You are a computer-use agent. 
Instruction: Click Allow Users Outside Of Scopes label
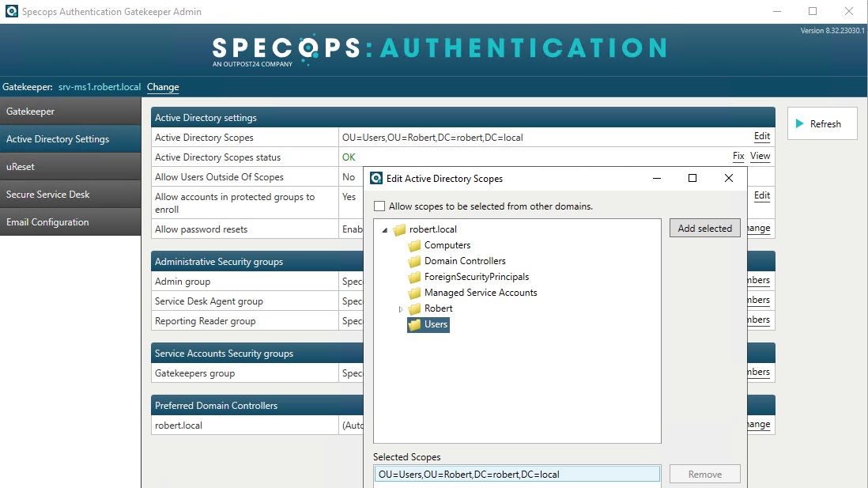tap(219, 177)
